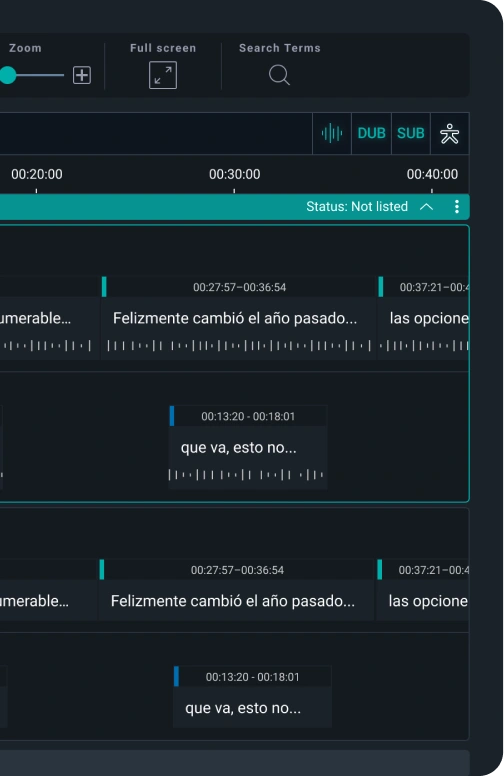This screenshot has width=504, height=776.
Task: Click the accessibility person icon
Action: 450,134
